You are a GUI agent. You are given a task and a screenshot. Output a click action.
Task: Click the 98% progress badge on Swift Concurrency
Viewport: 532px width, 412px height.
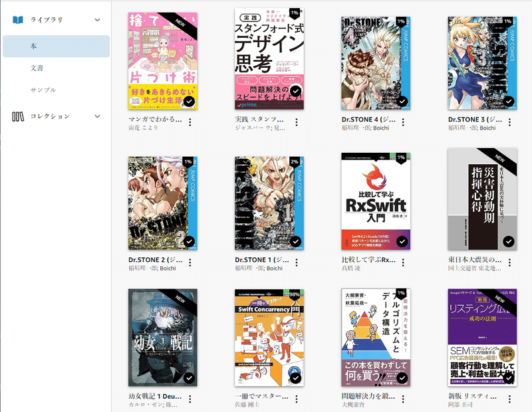tap(295, 294)
